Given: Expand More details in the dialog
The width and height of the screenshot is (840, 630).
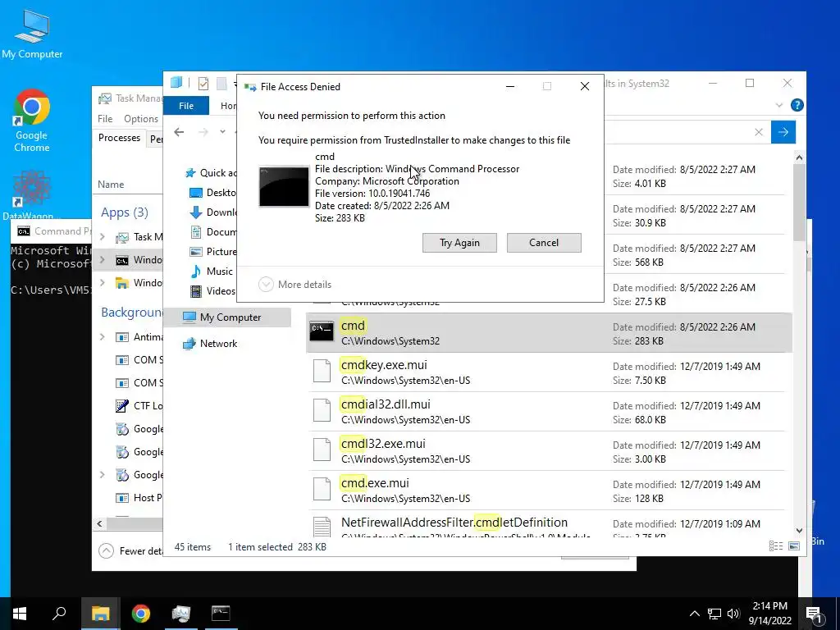Looking at the screenshot, I should (x=295, y=285).
